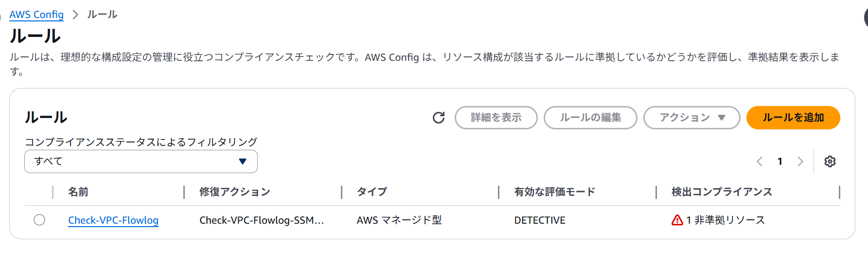Click the タイプ column header
Image resolution: width=868 pixels, height=266 pixels.
pyautogui.click(x=372, y=192)
